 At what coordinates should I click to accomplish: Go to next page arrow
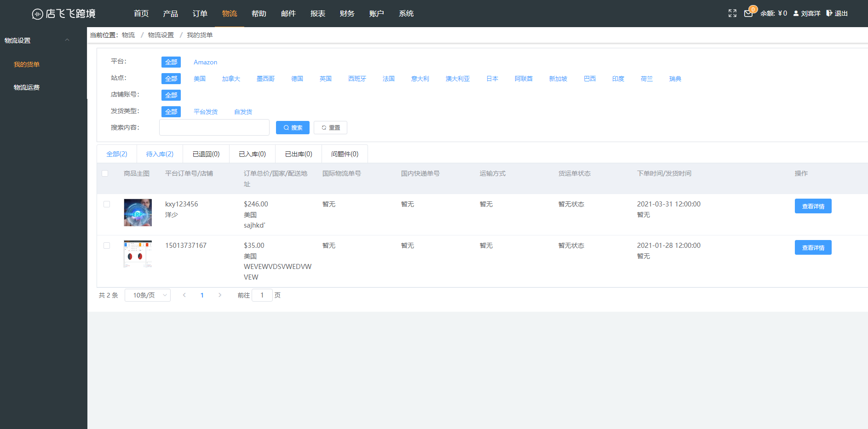tap(220, 295)
